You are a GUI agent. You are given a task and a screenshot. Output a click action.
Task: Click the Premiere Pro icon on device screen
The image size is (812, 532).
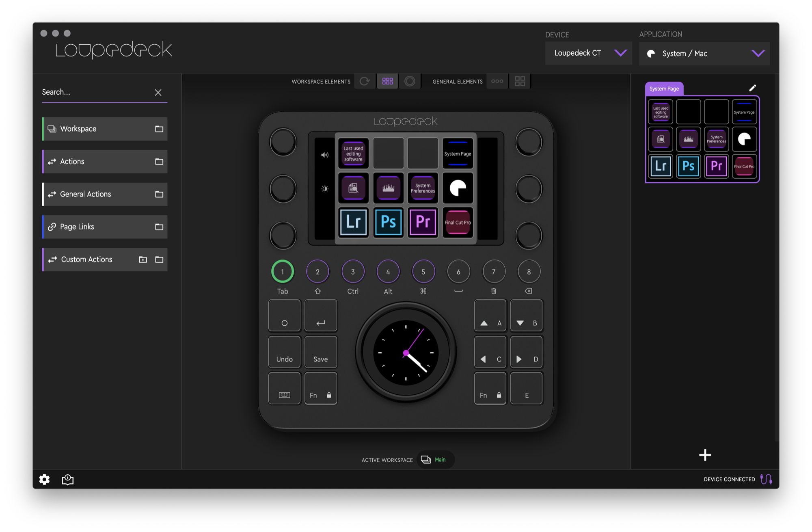(423, 222)
